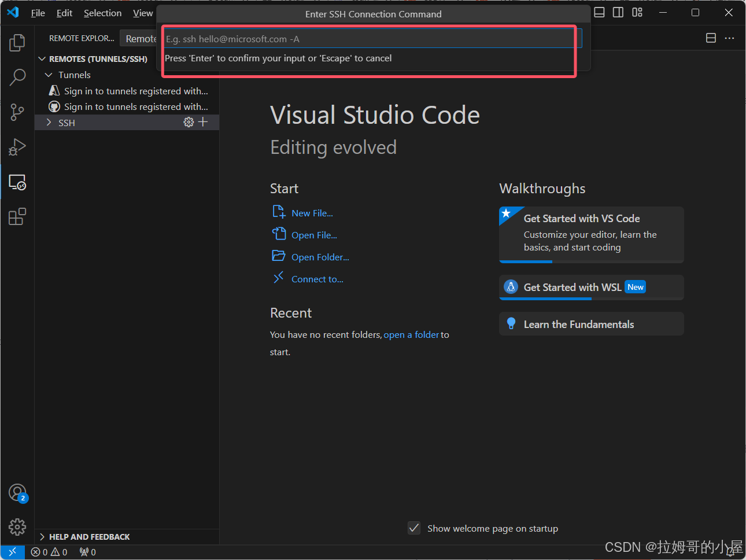Open the Extensions view in activity bar
The width and height of the screenshot is (746, 560).
(17, 217)
